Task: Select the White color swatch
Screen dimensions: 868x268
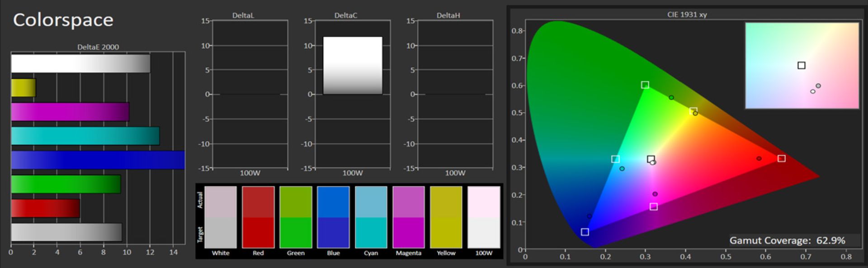Action: 221,217
